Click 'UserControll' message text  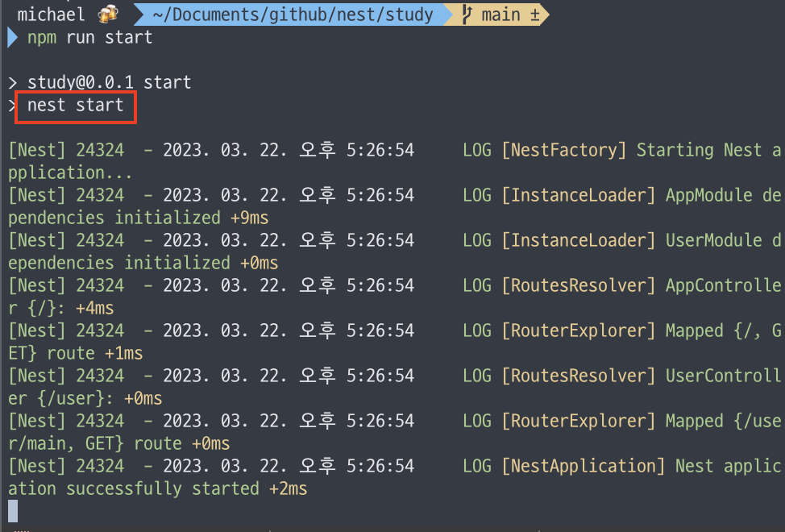click(x=723, y=376)
